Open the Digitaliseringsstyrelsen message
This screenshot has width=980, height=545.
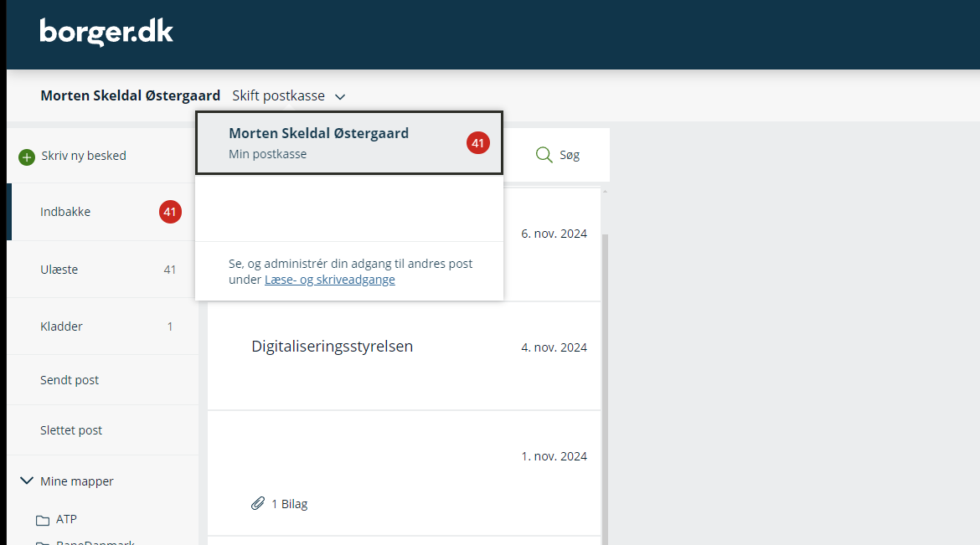pyautogui.click(x=333, y=347)
